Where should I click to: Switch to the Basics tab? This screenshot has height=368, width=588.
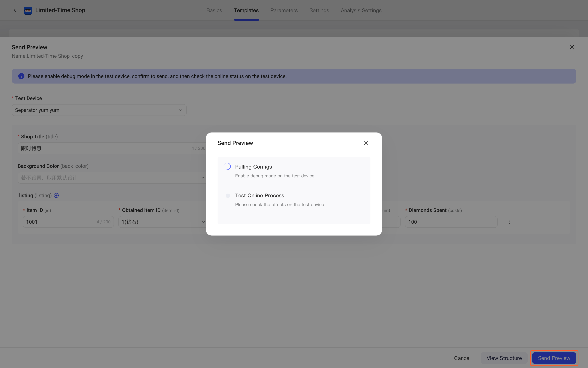coord(214,10)
